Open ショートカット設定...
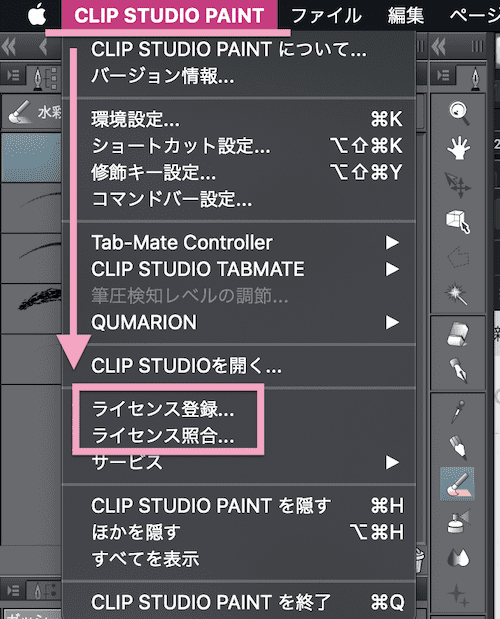 [238, 146]
